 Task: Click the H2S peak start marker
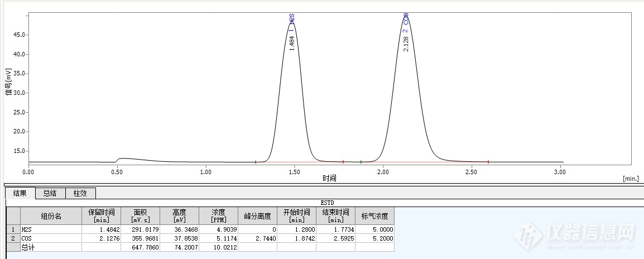pyautogui.click(x=256, y=162)
